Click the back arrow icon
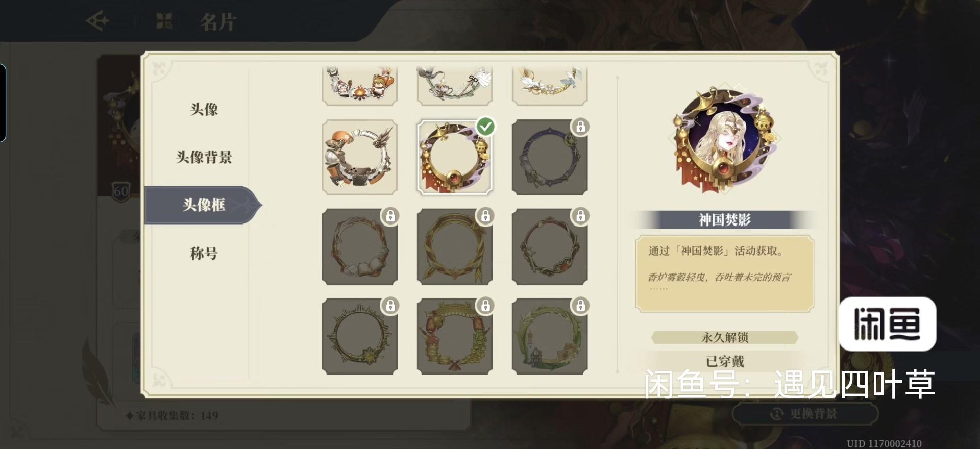Screen dimensions: 980x449 pyautogui.click(x=97, y=21)
